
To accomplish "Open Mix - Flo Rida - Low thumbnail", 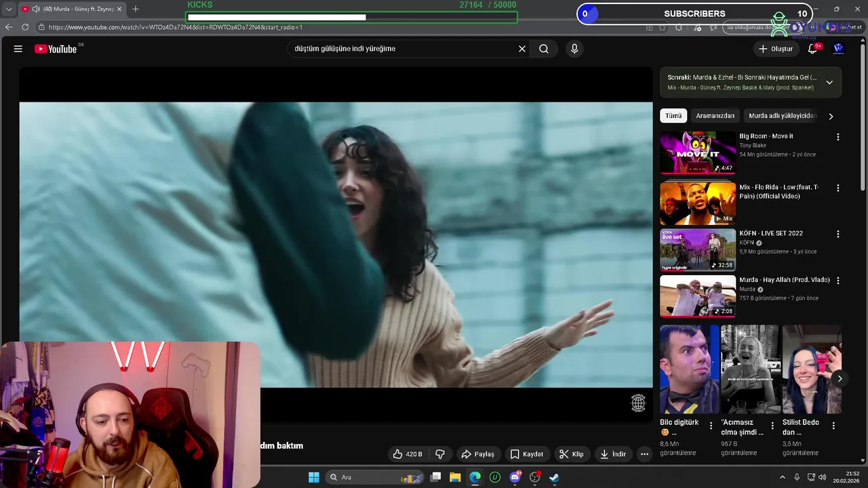I will (698, 203).
